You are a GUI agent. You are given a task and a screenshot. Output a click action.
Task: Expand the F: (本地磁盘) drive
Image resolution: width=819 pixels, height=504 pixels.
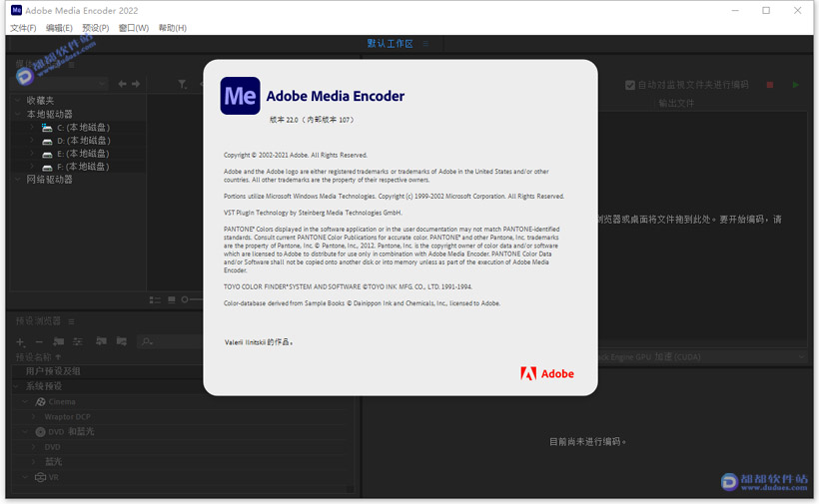click(x=32, y=167)
